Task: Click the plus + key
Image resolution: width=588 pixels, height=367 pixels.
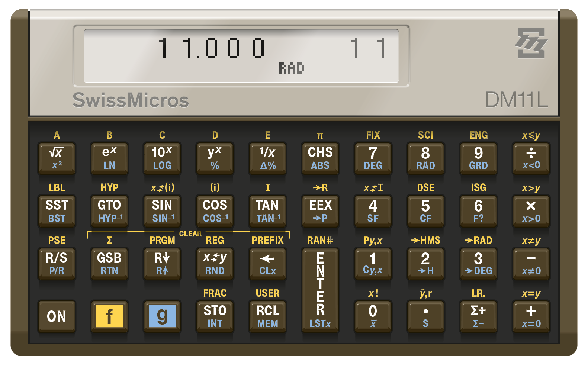Action: click(x=531, y=317)
